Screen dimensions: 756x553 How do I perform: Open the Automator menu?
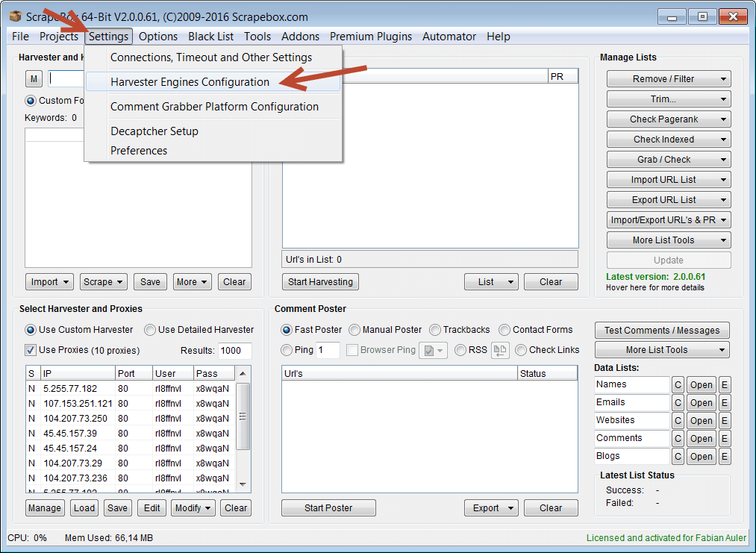(449, 37)
